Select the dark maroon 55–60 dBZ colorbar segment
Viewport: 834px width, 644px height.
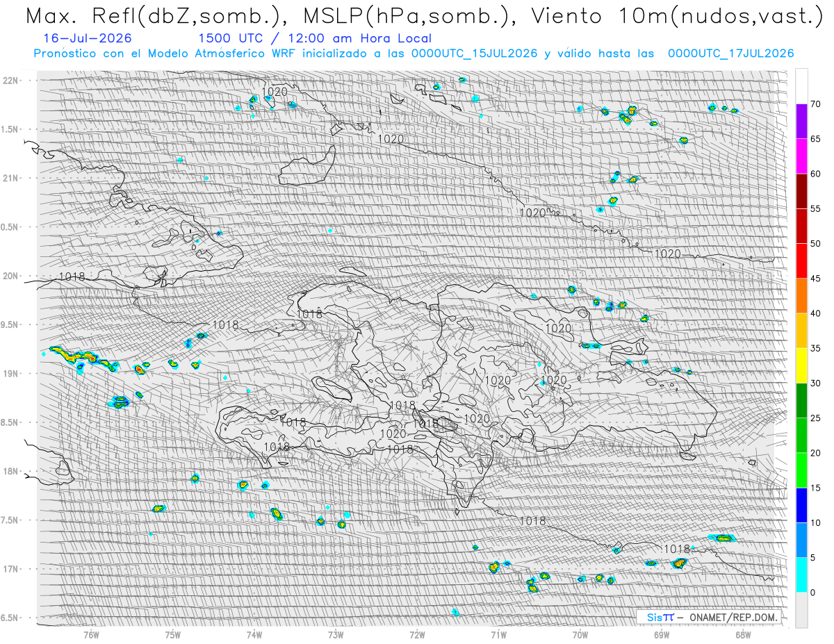(x=801, y=191)
